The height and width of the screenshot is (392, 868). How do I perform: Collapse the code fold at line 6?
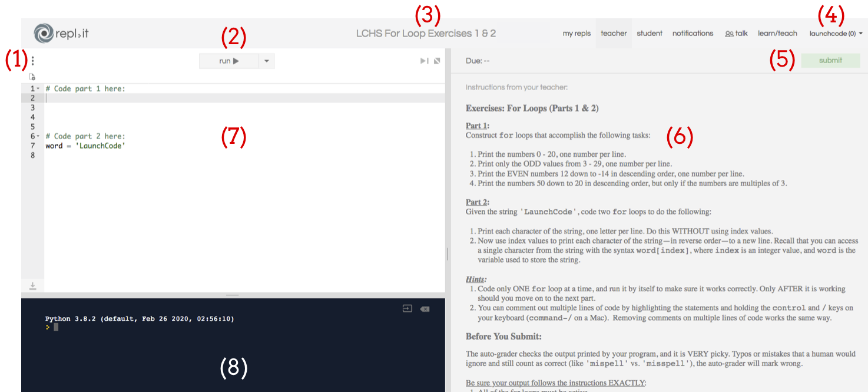coord(38,136)
